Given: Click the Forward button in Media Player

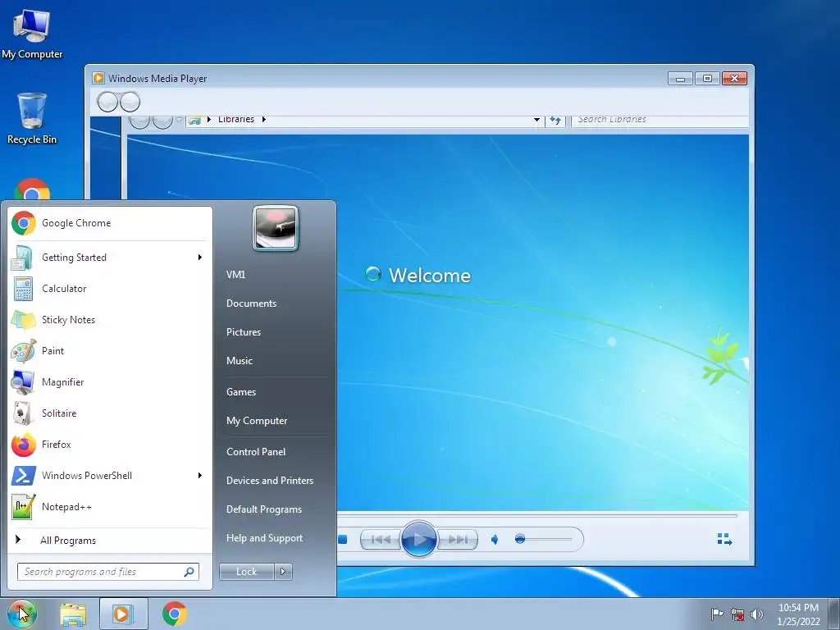Looking at the screenshot, I should pyautogui.click(x=130, y=102).
